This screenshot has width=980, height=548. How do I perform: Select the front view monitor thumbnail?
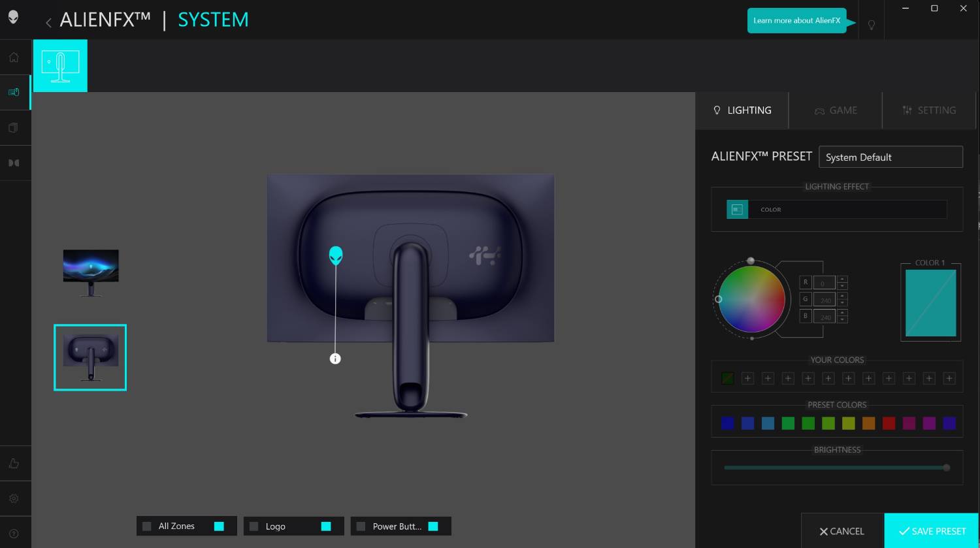coord(91,272)
